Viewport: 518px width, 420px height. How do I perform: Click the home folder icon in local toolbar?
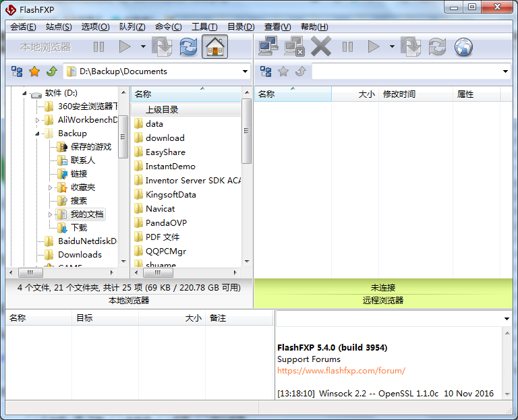pyautogui.click(x=214, y=47)
